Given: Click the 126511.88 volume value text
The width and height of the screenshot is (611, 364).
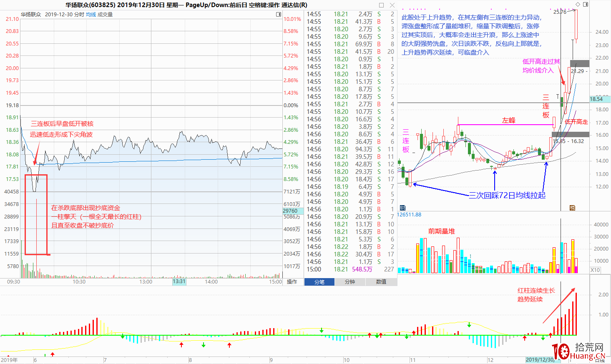Looking at the screenshot, I should pyautogui.click(x=409, y=215).
